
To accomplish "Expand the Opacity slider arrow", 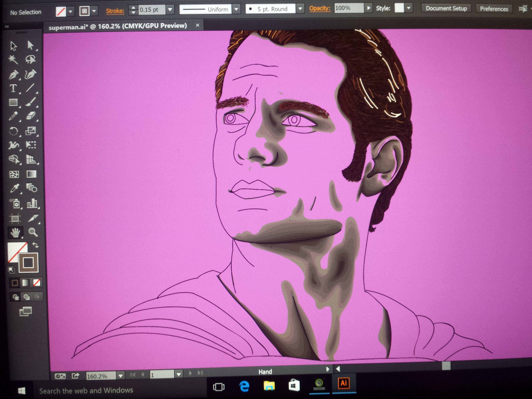I will pyautogui.click(x=369, y=8).
